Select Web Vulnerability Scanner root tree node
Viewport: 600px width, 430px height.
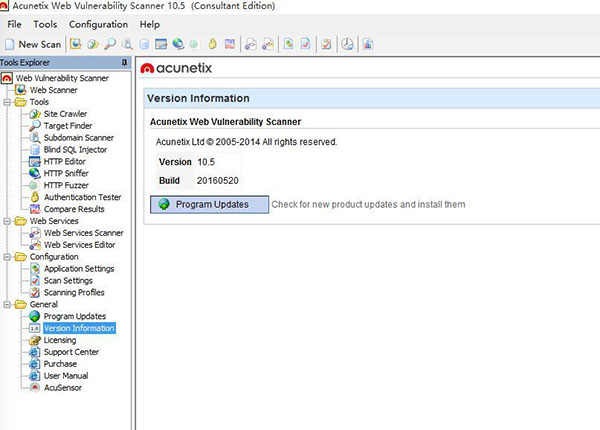(62, 78)
